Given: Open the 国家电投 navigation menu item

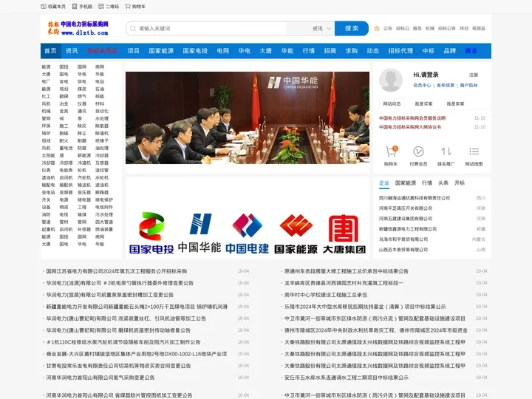Looking at the screenshot, I should (x=195, y=51).
